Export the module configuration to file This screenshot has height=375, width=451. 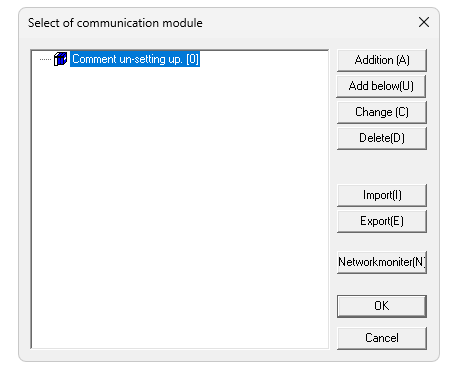(x=382, y=221)
